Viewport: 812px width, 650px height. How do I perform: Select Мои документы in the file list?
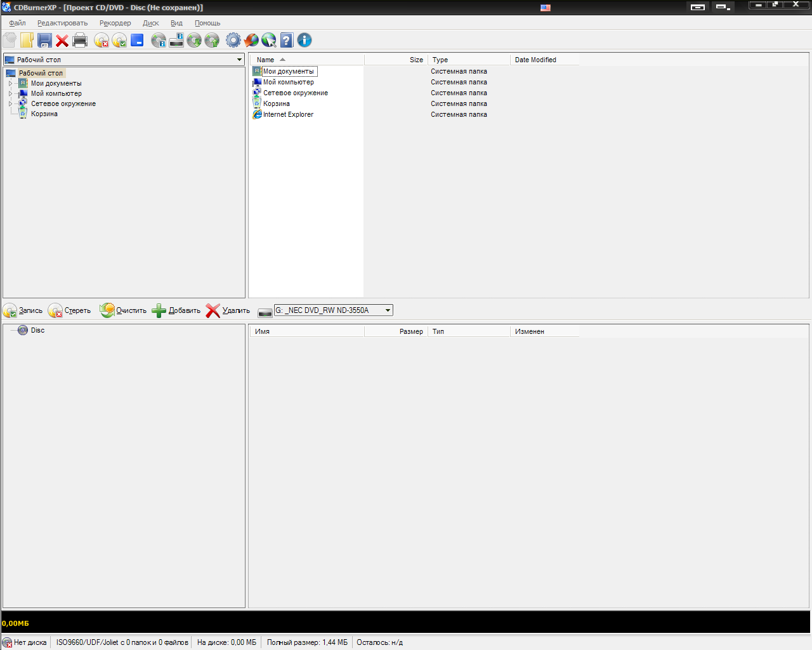[289, 71]
